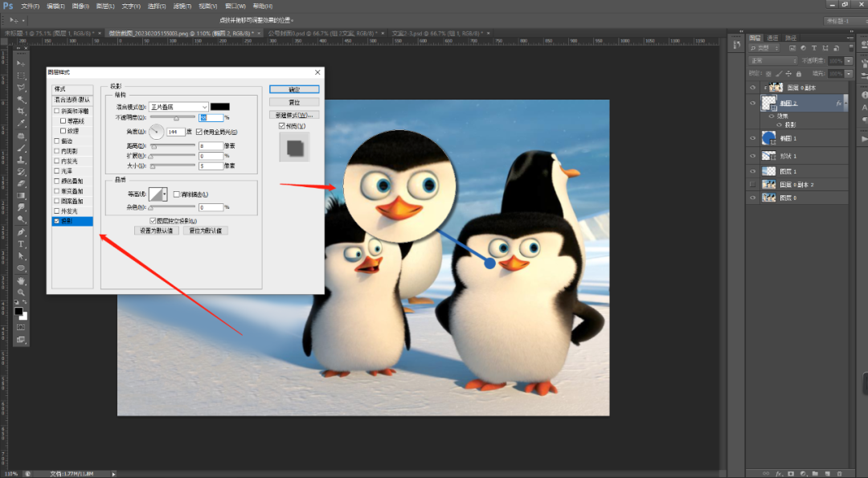Open the layer fill dropdown arrow
This screenshot has width=868, height=478.
pyautogui.click(x=849, y=74)
